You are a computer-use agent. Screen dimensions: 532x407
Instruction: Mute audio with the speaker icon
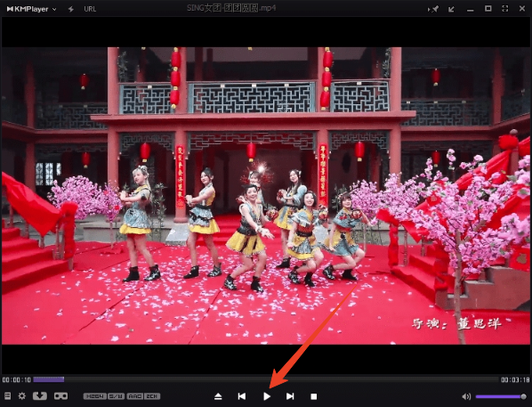[x=466, y=396]
